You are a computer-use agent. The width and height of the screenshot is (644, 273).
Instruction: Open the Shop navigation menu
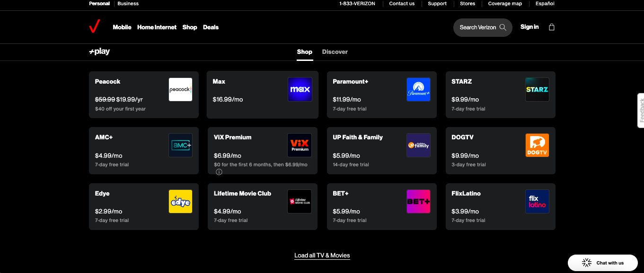point(190,27)
